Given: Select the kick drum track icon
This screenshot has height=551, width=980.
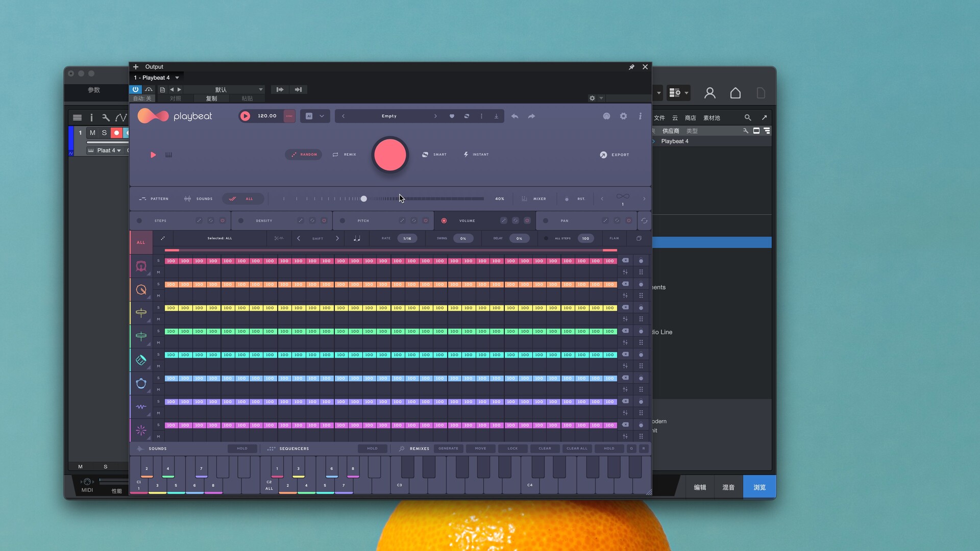Looking at the screenshot, I should tap(141, 266).
